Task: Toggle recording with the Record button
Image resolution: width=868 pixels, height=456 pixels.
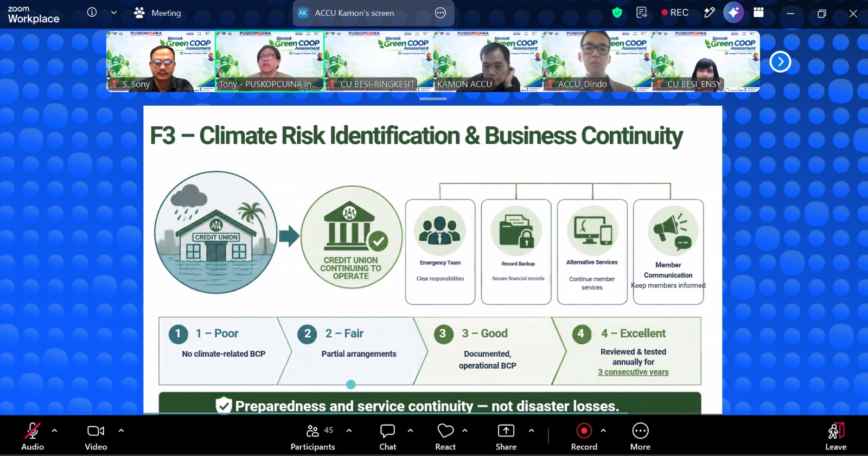Action: pyautogui.click(x=584, y=436)
